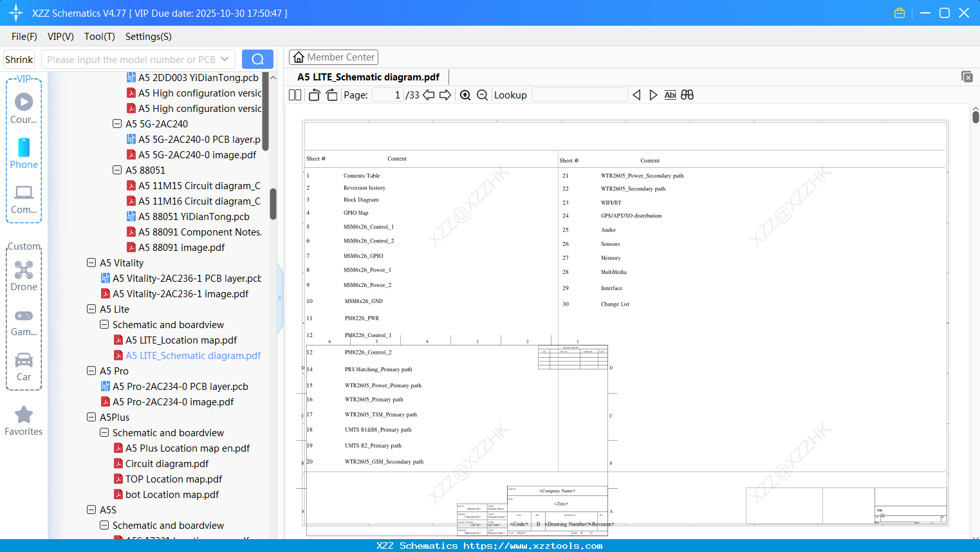This screenshot has width=980, height=552.
Task: Open the File(F) menu
Action: click(x=24, y=37)
